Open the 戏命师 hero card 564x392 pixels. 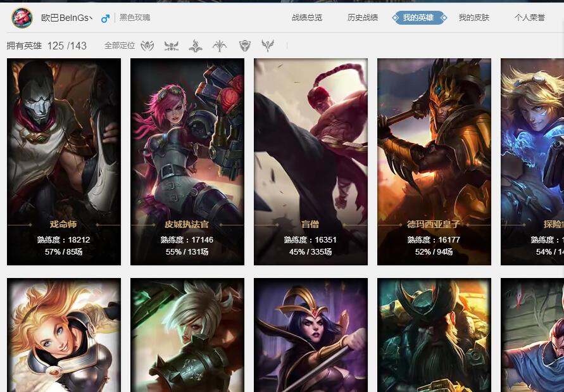[64, 161]
